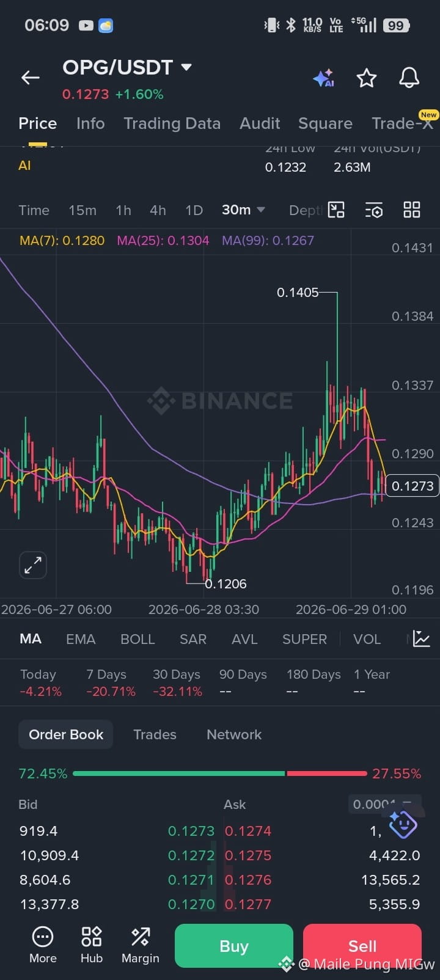Open price alert bell icon

[409, 78]
